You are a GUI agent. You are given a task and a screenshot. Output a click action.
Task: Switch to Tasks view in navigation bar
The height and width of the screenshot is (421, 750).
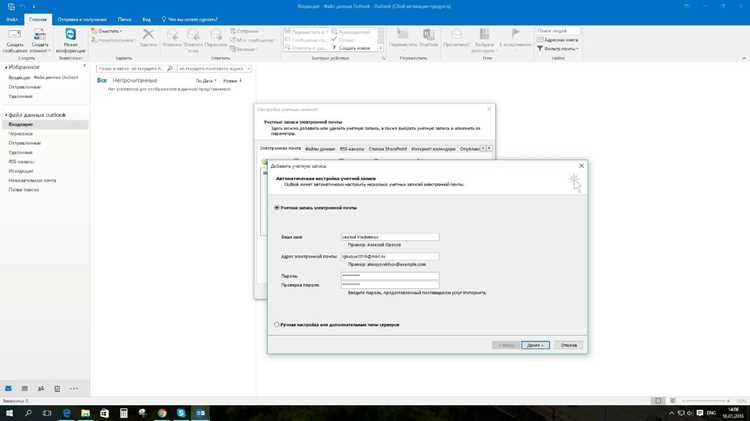pos(57,388)
